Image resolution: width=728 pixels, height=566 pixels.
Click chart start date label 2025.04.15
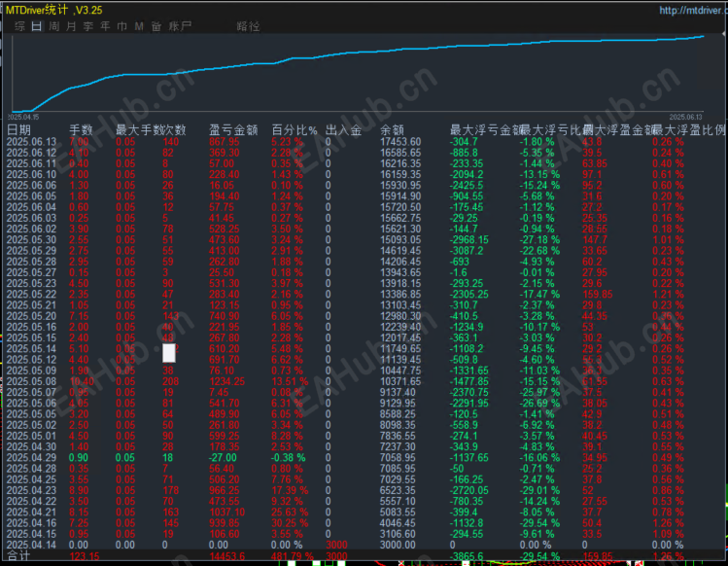[23, 117]
